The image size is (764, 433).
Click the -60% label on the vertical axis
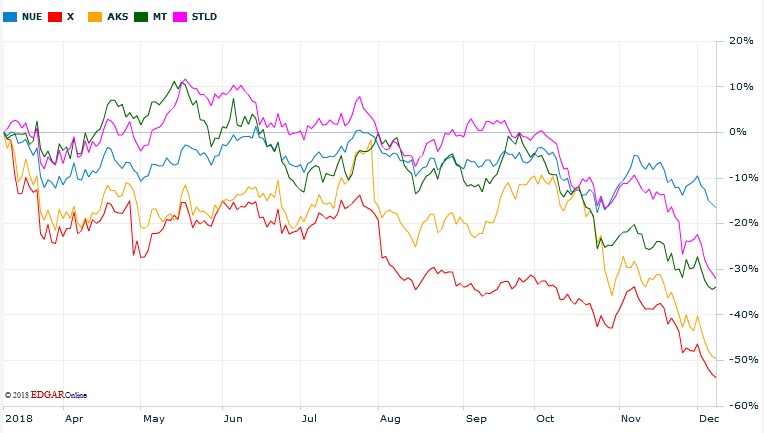pyautogui.click(x=739, y=406)
